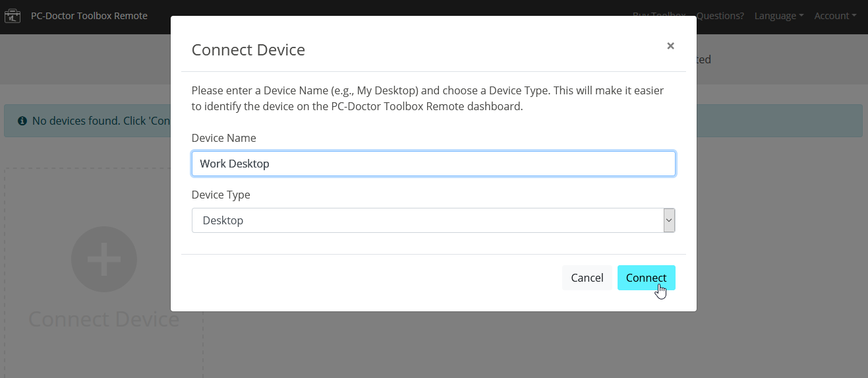Click the Connect button in dialog
The image size is (868, 378).
click(x=646, y=278)
